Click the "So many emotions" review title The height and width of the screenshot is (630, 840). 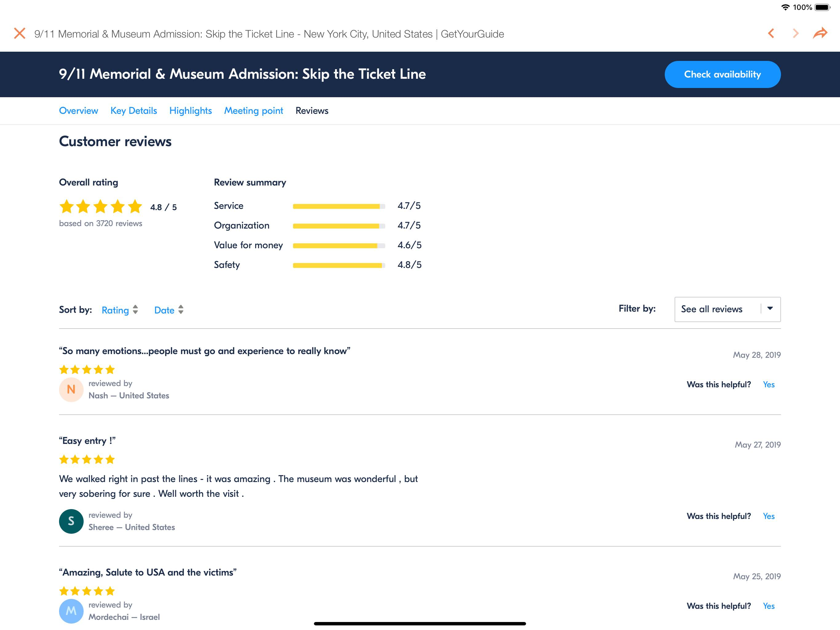click(205, 351)
